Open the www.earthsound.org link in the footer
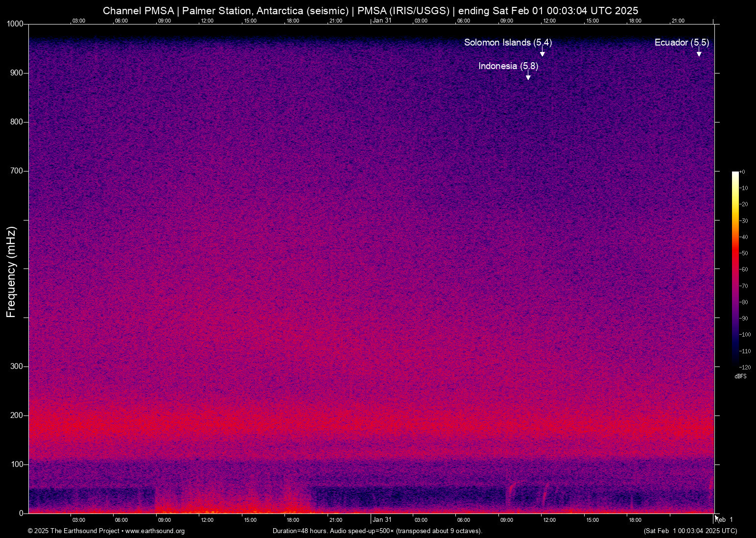The image size is (756, 538). pos(155,531)
